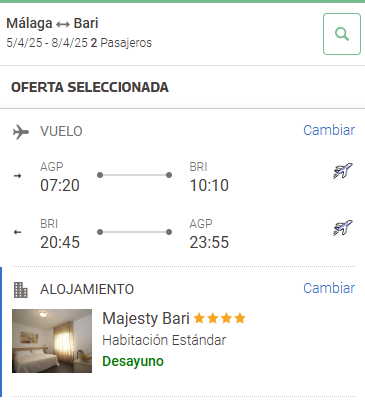Click the OFERTA SELECCIONADA header
Screen dimensions: 365x408
pyautogui.click(x=90, y=87)
